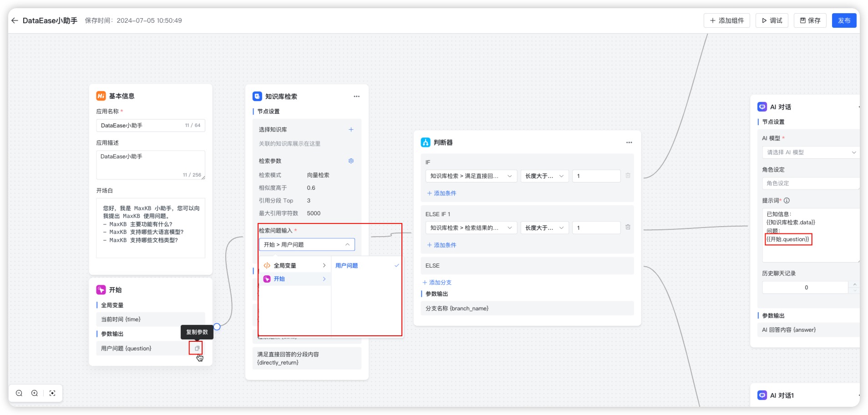Zoom in the canvas

coord(35,393)
